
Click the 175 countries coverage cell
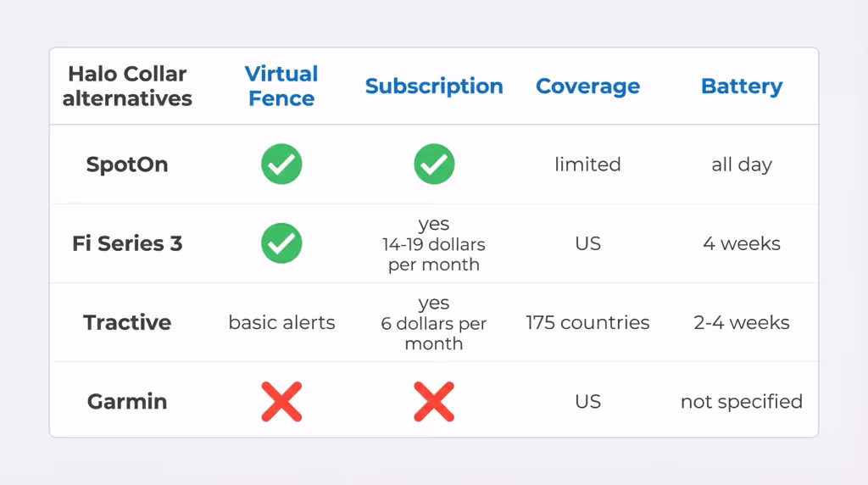587,322
